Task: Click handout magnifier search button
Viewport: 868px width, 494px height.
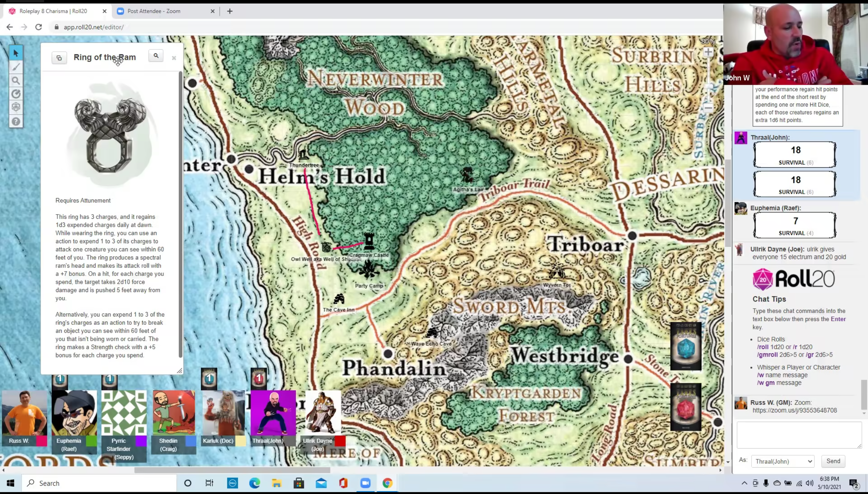Action: click(156, 56)
